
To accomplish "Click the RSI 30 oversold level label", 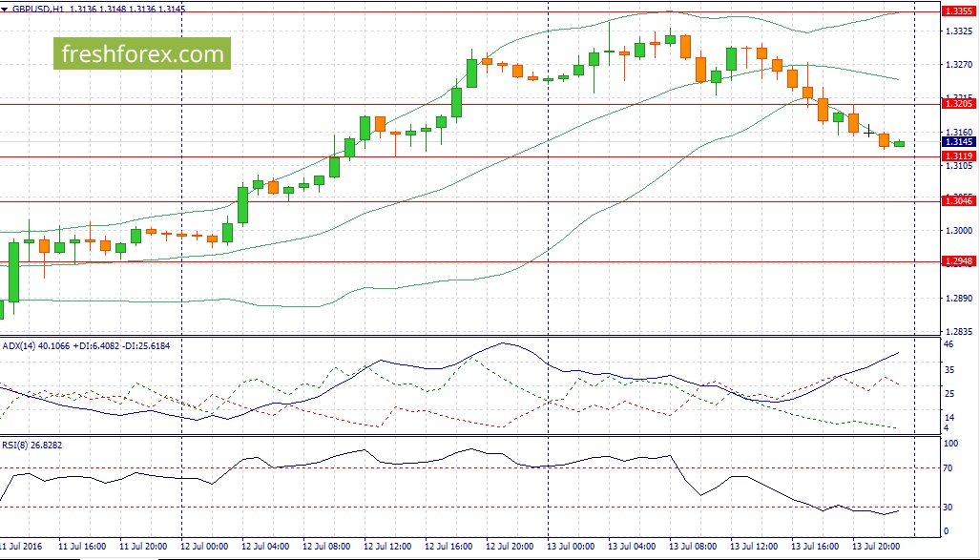I will [949, 507].
